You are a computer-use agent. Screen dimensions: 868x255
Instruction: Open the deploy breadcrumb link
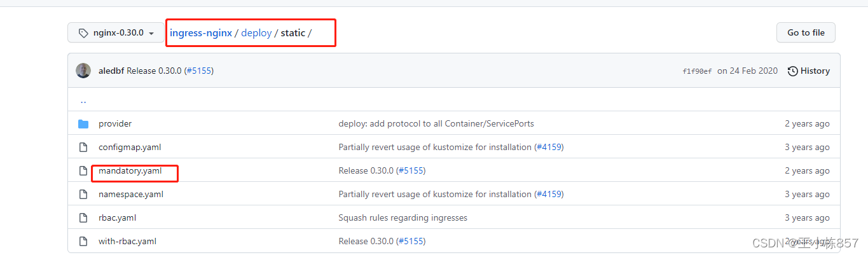point(256,32)
